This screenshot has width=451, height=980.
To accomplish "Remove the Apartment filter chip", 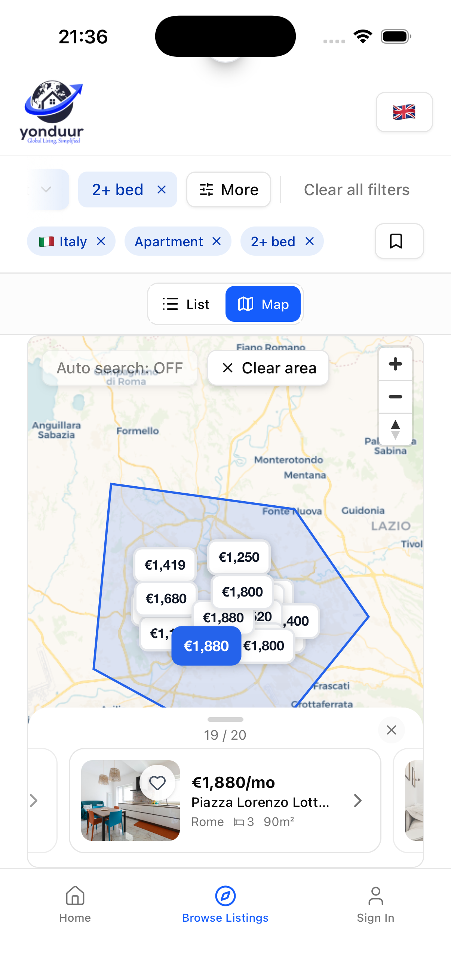I will point(217,241).
